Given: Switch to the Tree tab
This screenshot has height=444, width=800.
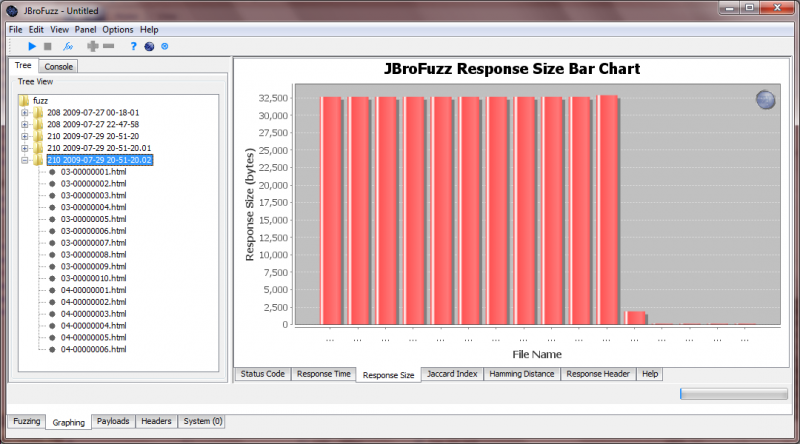Looking at the screenshot, I should pos(23,65).
